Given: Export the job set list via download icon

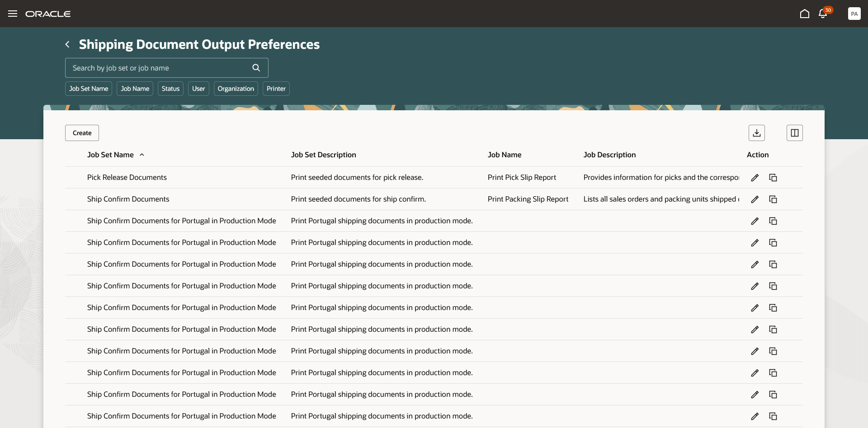Looking at the screenshot, I should [x=757, y=132].
